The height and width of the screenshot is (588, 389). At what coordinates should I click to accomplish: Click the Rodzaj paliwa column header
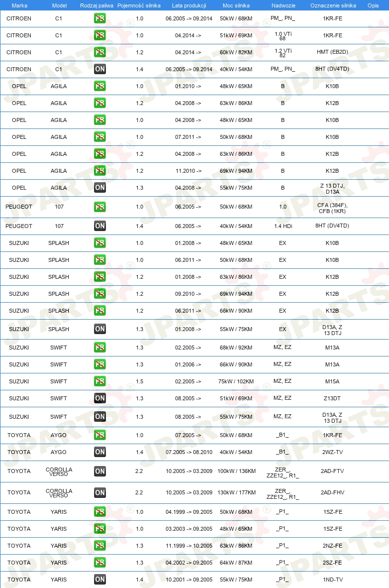click(x=97, y=5)
